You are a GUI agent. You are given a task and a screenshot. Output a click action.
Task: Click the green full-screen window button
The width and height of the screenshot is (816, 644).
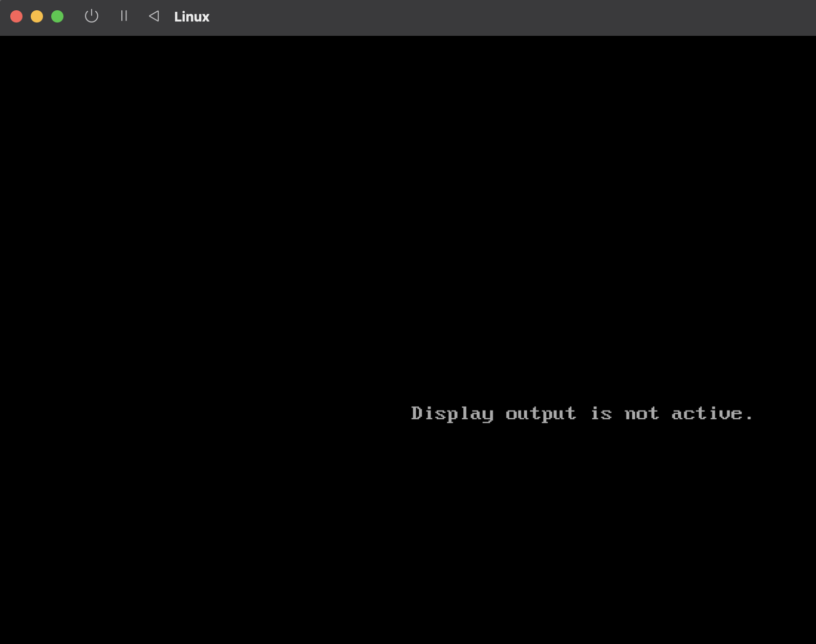(57, 16)
